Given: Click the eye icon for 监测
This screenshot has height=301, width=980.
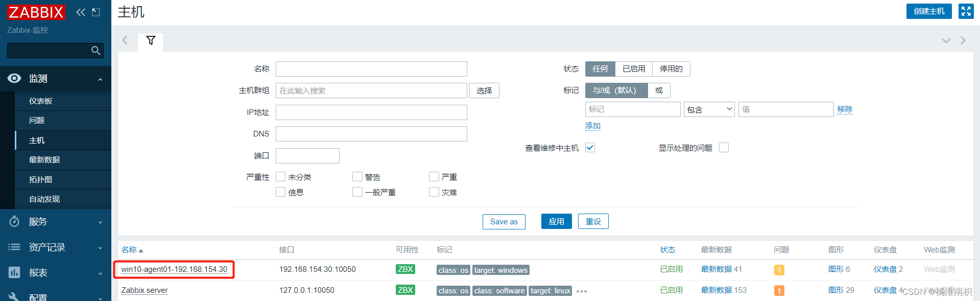Looking at the screenshot, I should tap(14, 78).
